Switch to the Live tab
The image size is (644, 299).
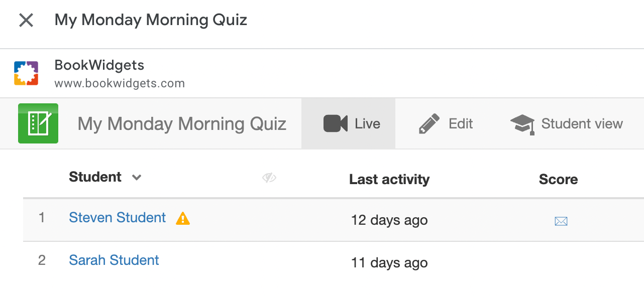coord(352,124)
